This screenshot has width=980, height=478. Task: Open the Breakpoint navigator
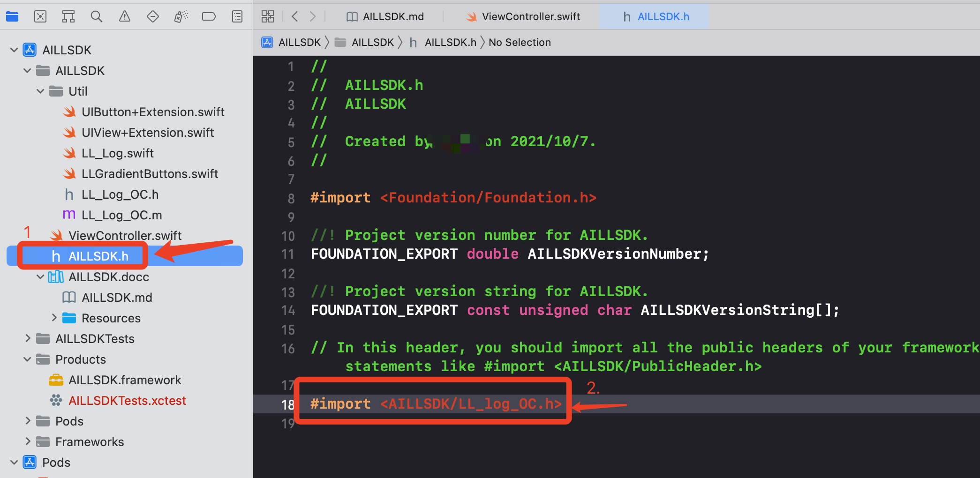(209, 17)
